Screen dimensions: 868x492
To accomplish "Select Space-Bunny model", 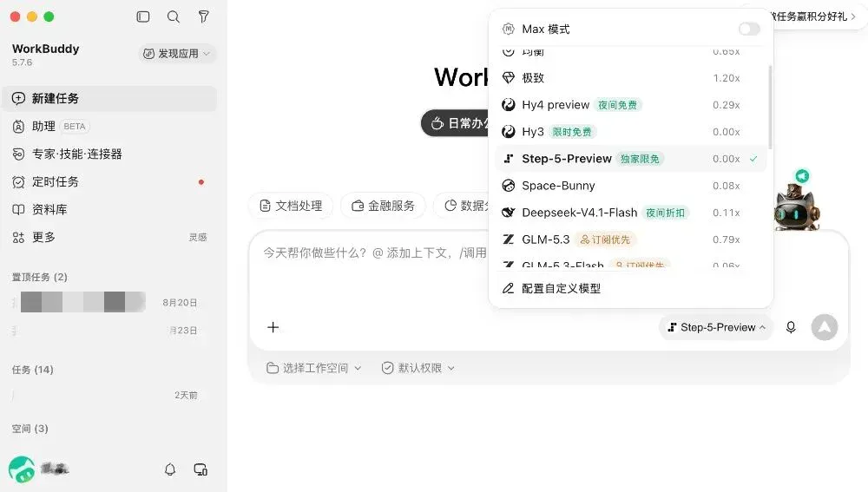I will [630, 186].
